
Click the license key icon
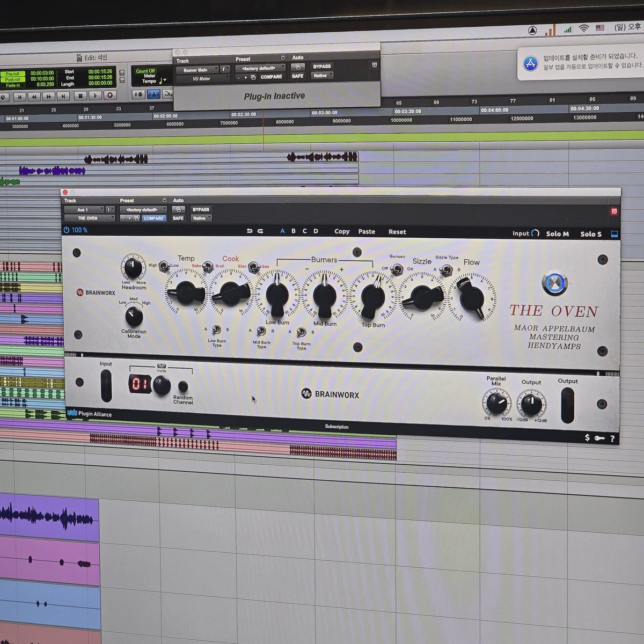pyautogui.click(x=599, y=438)
